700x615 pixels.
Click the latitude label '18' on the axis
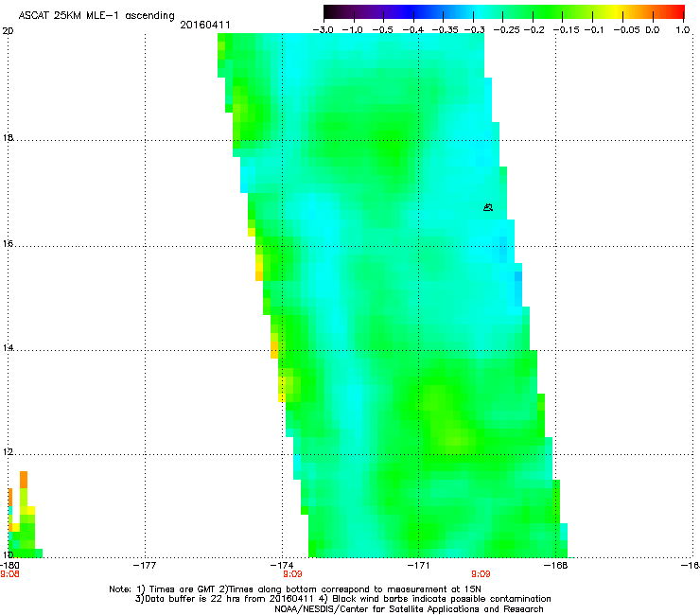pyautogui.click(x=8, y=137)
